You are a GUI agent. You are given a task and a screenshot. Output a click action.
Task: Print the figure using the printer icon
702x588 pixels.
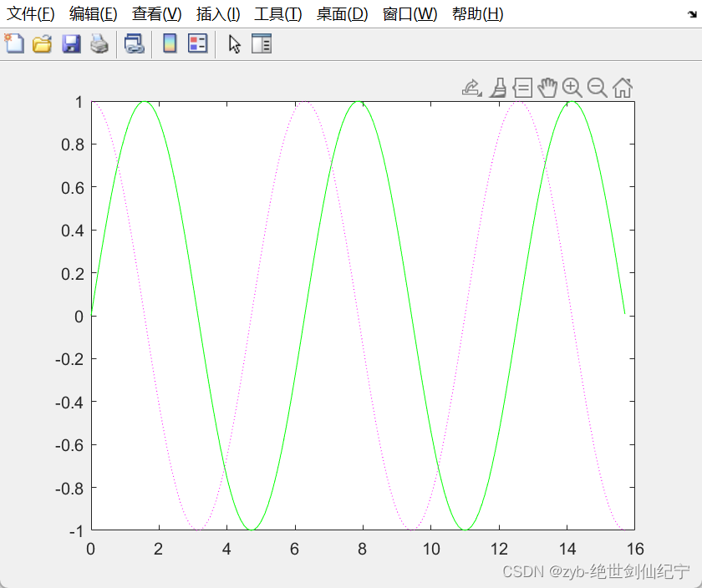click(99, 44)
